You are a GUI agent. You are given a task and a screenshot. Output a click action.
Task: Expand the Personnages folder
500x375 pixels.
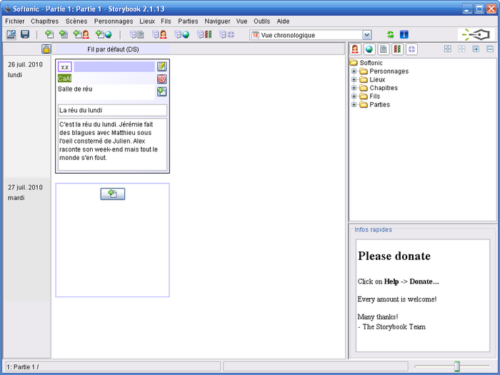point(354,71)
